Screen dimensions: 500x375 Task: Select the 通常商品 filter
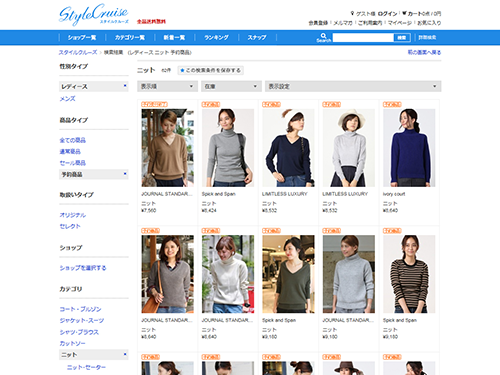pyautogui.click(x=70, y=151)
